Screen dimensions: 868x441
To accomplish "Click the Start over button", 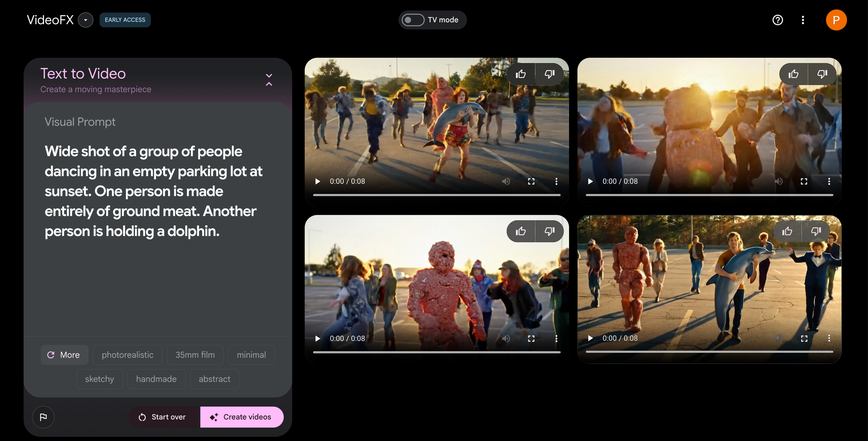I will [x=162, y=417].
